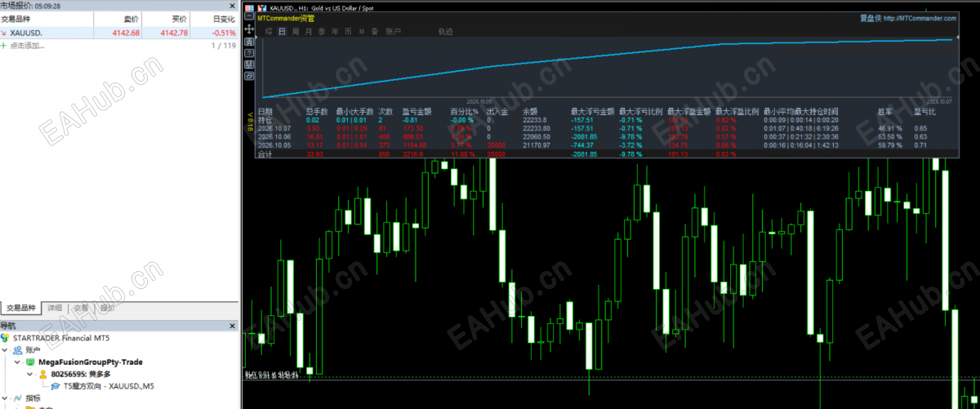Click the question mark help icon
Viewport: 980px width, 409px height.
[249, 53]
